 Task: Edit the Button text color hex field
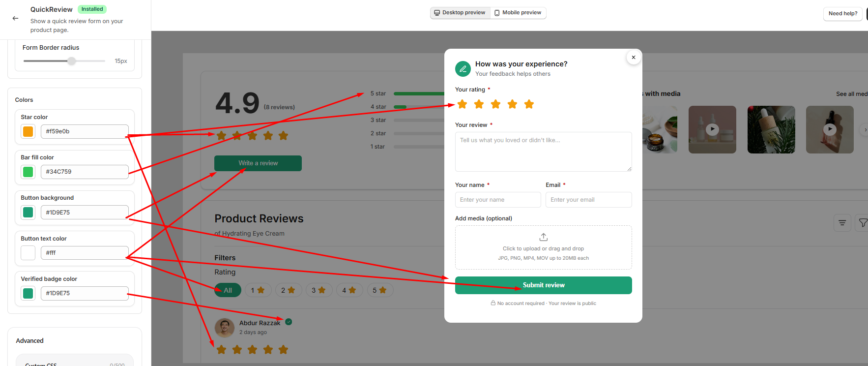pyautogui.click(x=85, y=253)
